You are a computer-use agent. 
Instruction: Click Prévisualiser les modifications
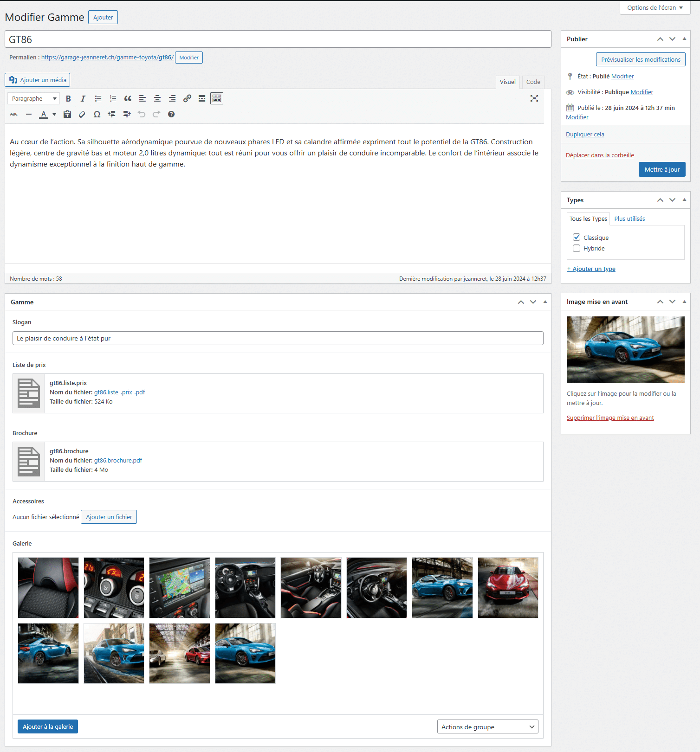pyautogui.click(x=641, y=59)
